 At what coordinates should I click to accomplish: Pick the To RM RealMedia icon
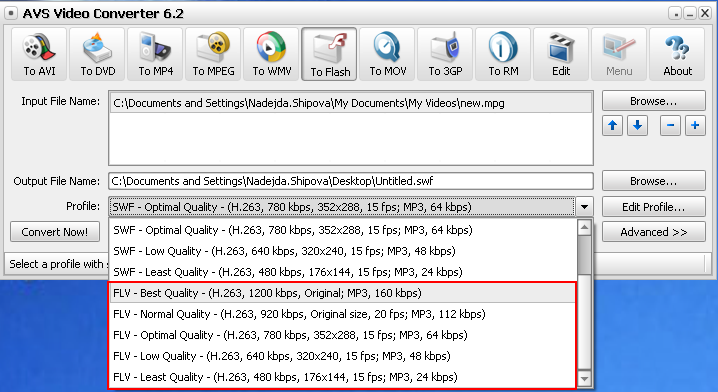[x=503, y=54]
